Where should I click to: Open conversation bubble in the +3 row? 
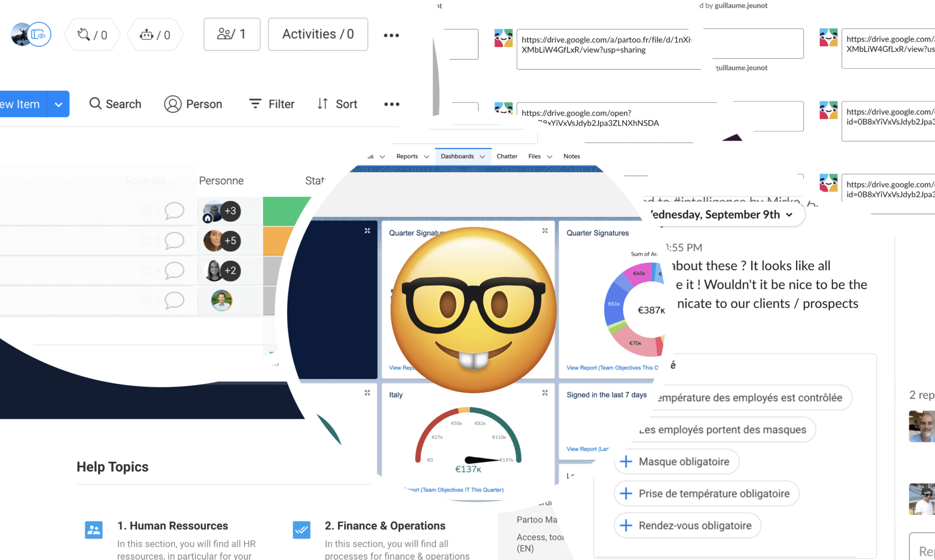174,211
